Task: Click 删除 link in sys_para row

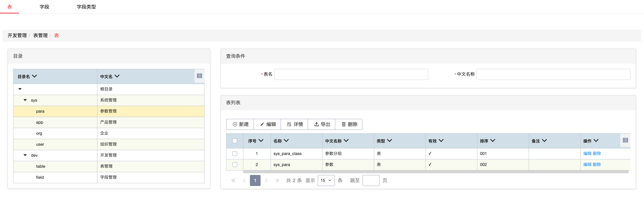Action: 597,164
